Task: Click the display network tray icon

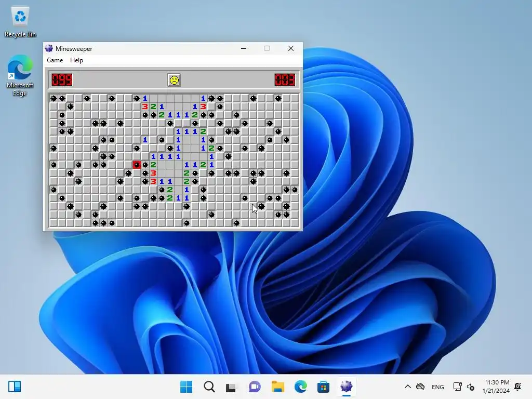Action: point(457,387)
